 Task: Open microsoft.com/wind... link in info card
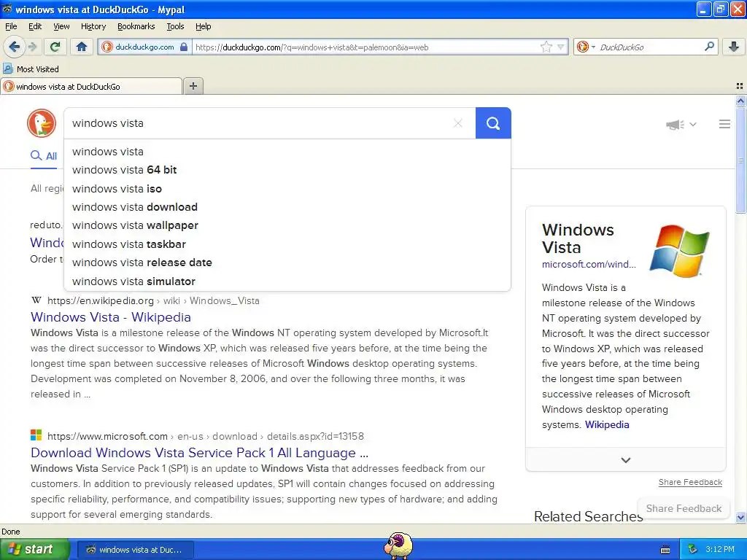589,264
